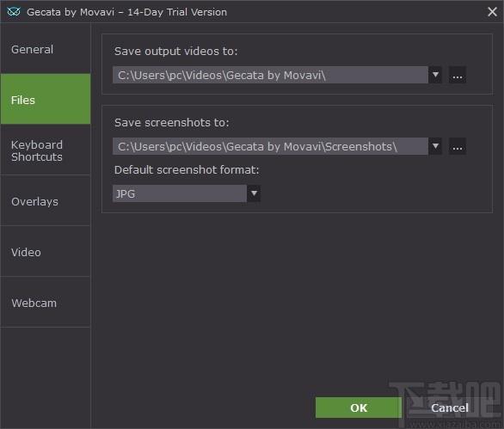Open the Webcam settings tab
The image size is (504, 429).
pos(46,303)
